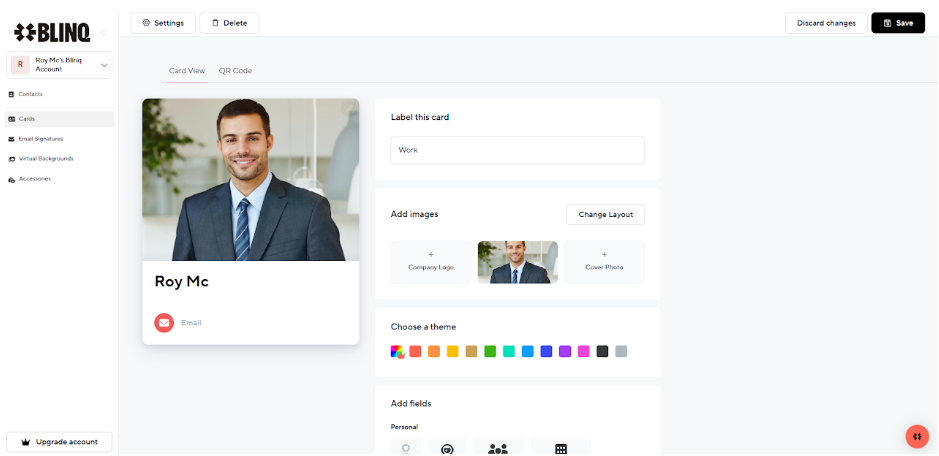Add a Company Logo image

click(x=431, y=262)
